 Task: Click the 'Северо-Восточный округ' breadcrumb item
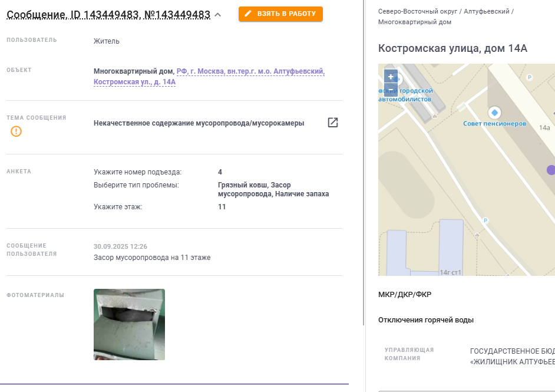pos(418,11)
